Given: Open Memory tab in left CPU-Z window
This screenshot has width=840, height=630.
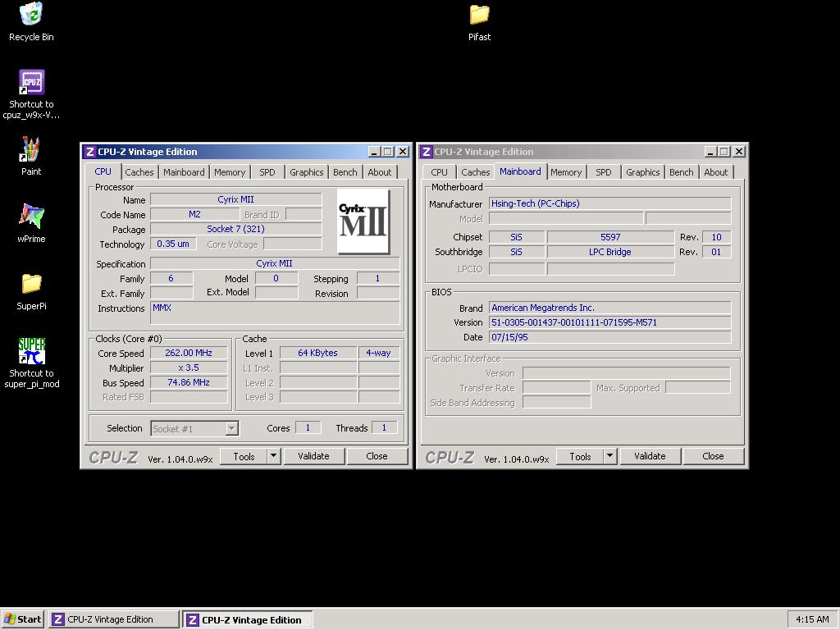Looking at the screenshot, I should (x=230, y=172).
